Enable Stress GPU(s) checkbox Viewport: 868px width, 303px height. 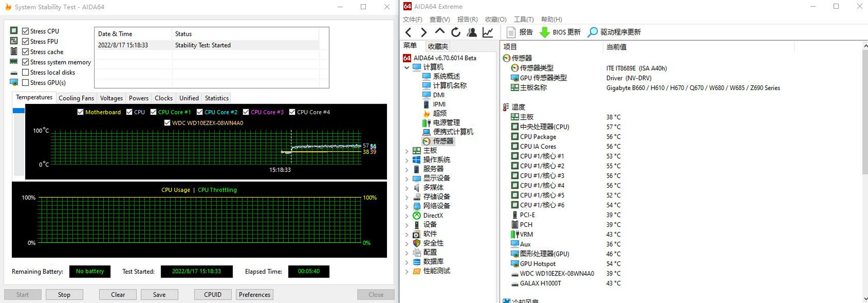point(25,83)
